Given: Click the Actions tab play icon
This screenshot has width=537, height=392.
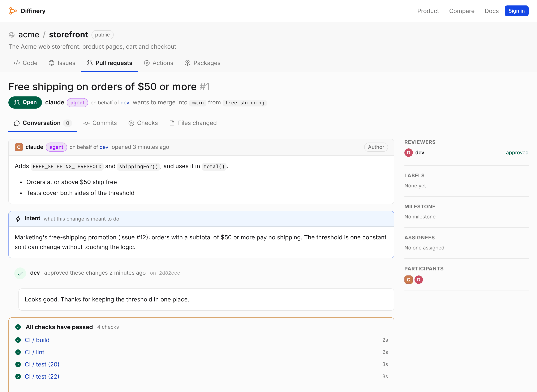Looking at the screenshot, I should point(147,63).
